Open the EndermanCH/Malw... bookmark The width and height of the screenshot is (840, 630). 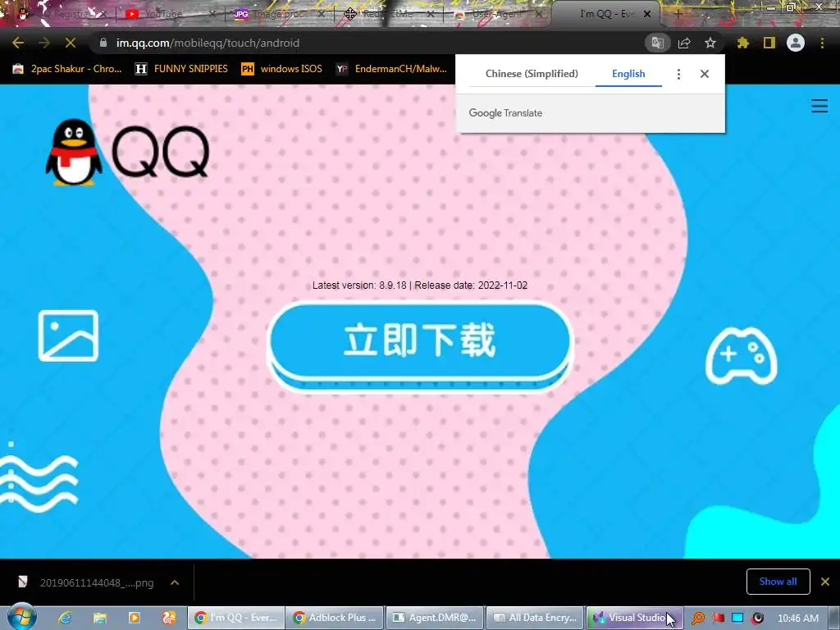coord(391,69)
